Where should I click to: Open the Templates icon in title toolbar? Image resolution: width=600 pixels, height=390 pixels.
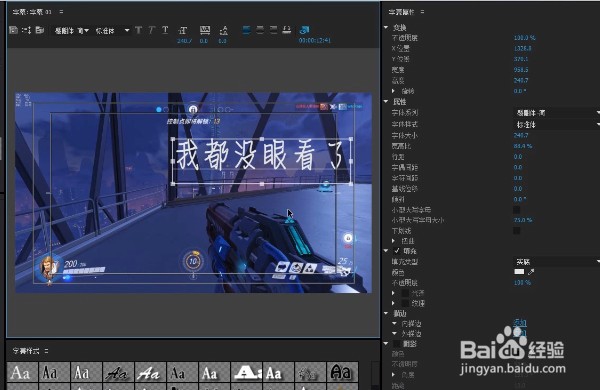(40, 30)
